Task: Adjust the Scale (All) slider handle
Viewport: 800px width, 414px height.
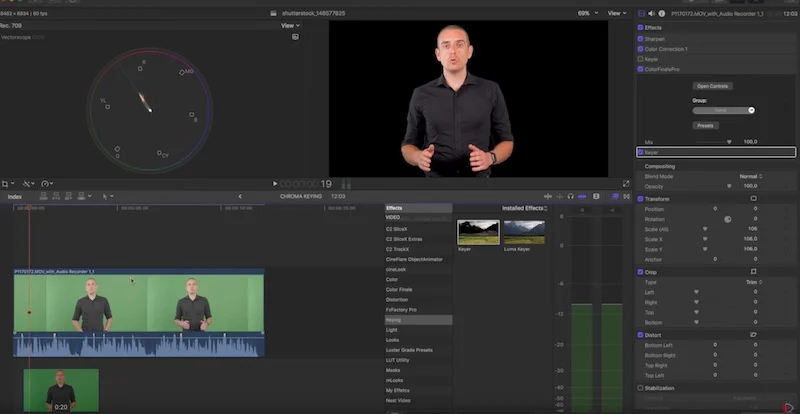Action: click(705, 229)
